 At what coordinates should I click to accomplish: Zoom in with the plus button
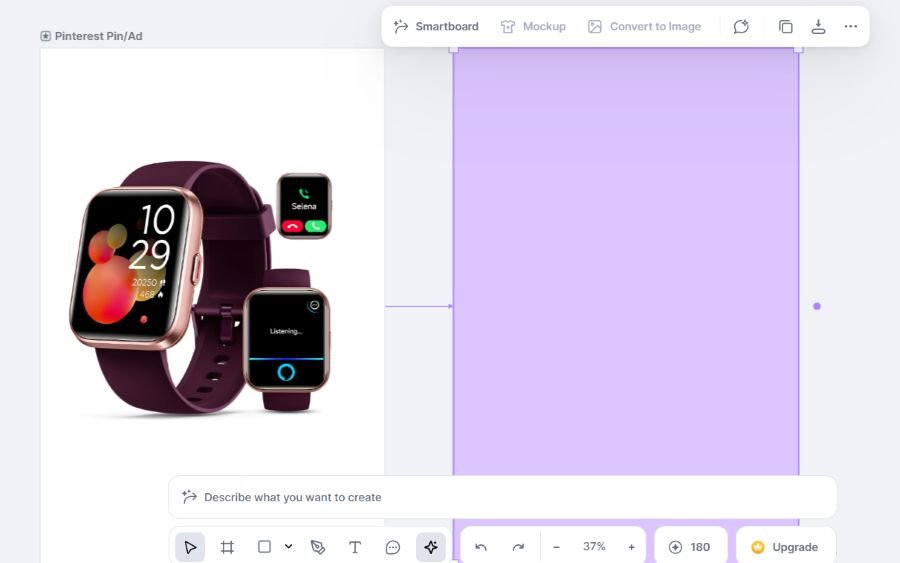tap(631, 547)
